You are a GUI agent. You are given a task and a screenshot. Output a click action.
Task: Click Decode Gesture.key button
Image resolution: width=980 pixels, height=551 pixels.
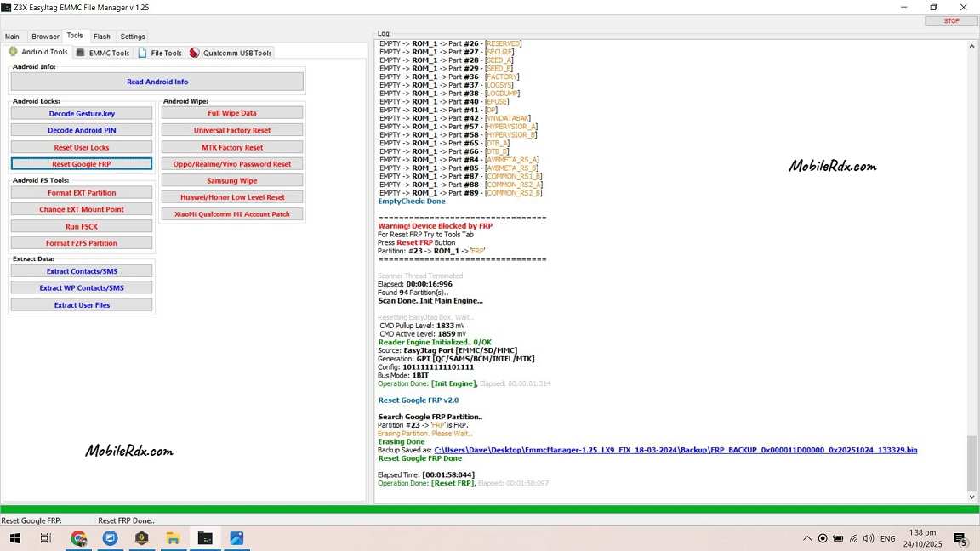pos(82,114)
